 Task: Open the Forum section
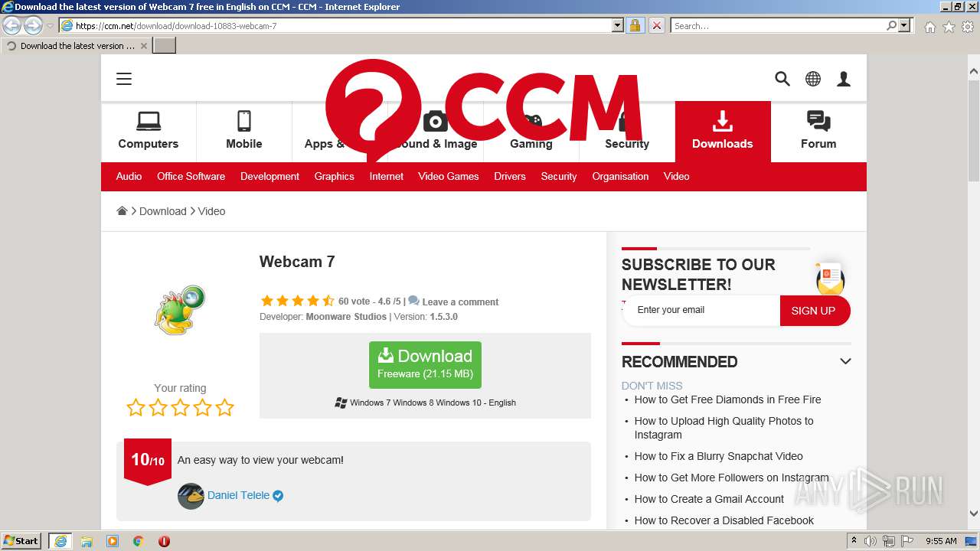[x=818, y=132]
